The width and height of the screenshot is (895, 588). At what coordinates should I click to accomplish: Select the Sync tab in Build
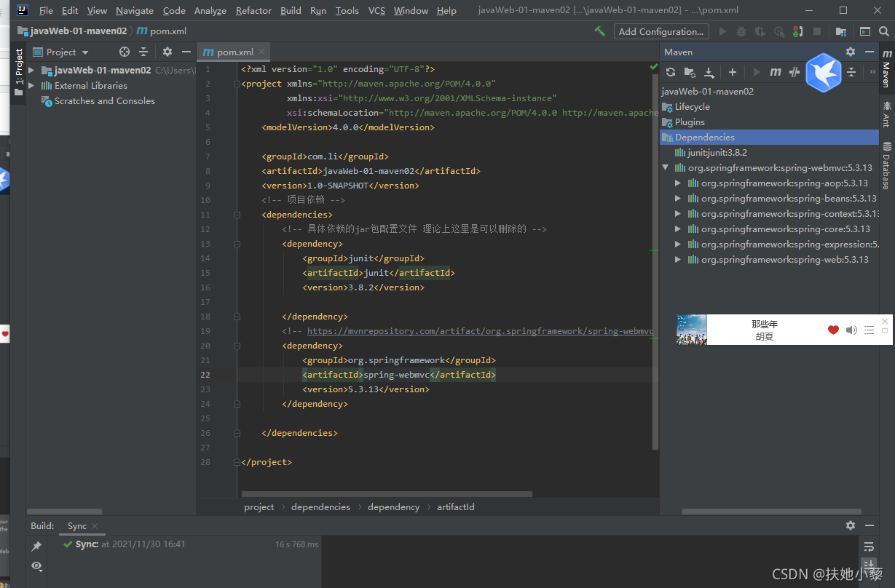(x=77, y=525)
